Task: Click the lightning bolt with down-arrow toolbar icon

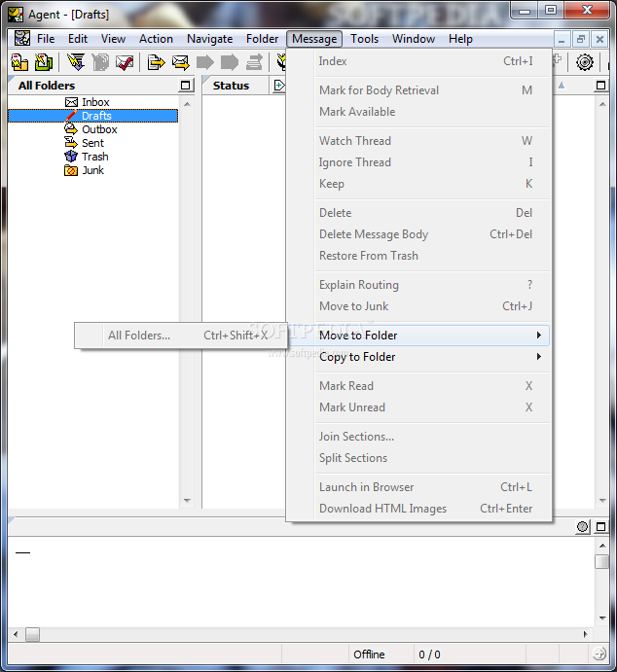Action: tap(76, 62)
